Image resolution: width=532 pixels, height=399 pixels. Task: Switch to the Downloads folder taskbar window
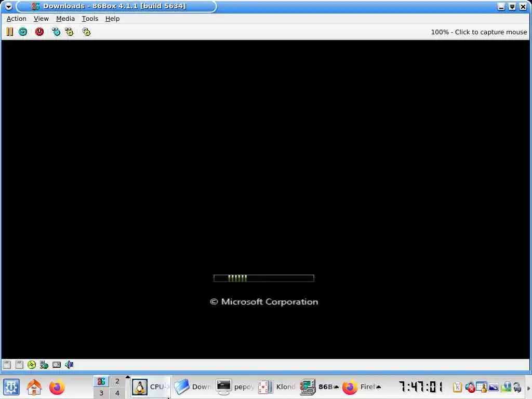[192, 387]
